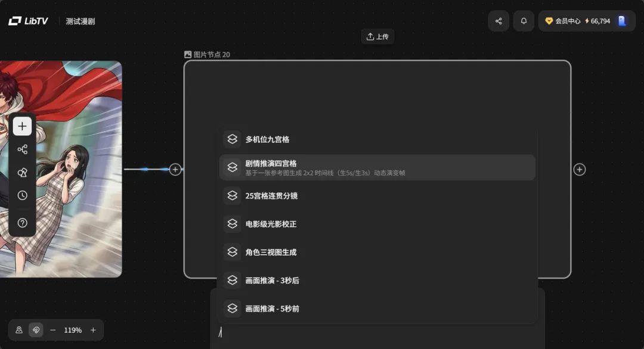
Task: Select 电影级光影校正 menu item
Action: pos(377,224)
